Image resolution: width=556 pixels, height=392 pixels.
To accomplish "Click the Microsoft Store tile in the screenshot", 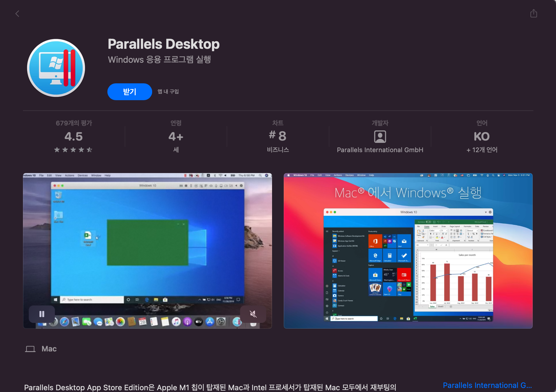I will (x=375, y=275).
